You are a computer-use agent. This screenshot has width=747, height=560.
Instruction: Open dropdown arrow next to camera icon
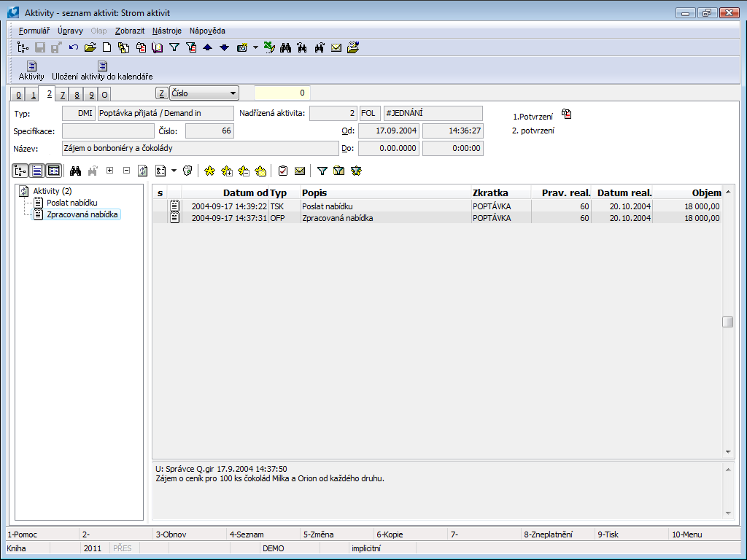coord(255,48)
